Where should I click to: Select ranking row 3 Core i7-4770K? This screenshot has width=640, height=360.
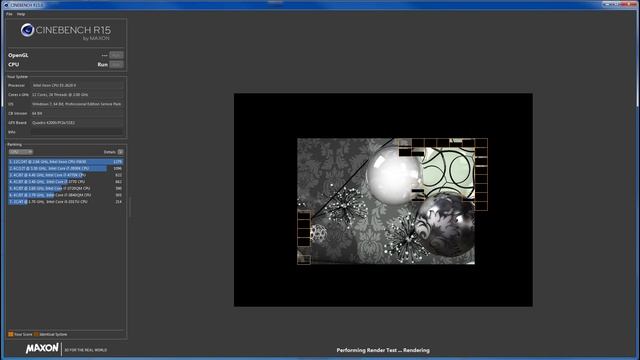(x=66, y=175)
